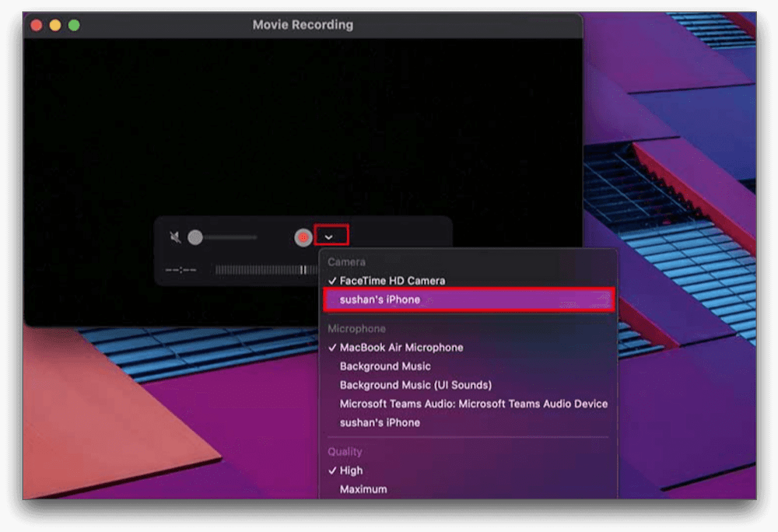Choose sushan's iPhone under Camera
Image resolution: width=778 pixels, height=532 pixels.
click(x=380, y=299)
